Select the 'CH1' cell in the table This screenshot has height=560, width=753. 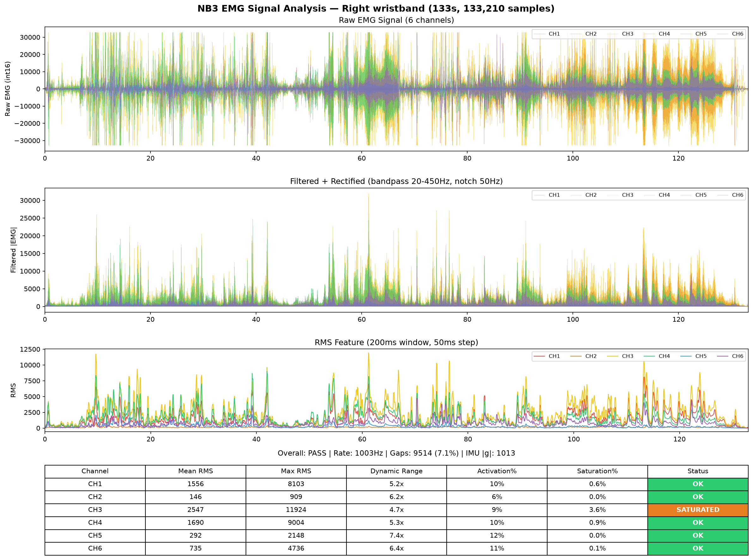coord(95,484)
